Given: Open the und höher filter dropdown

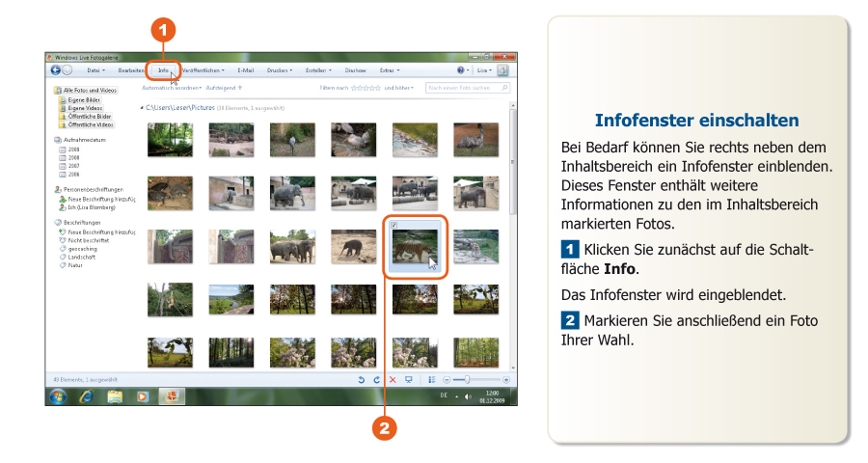Looking at the screenshot, I should click(398, 88).
